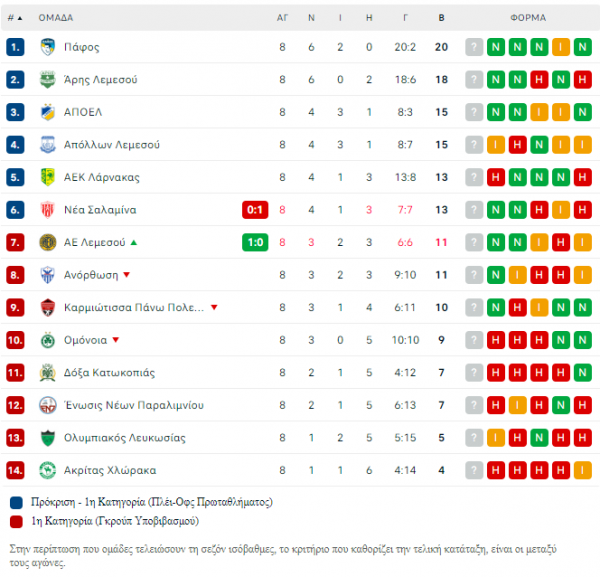Click the Ομόνοια green clover crest
This screenshot has height=577, width=600.
(47, 340)
